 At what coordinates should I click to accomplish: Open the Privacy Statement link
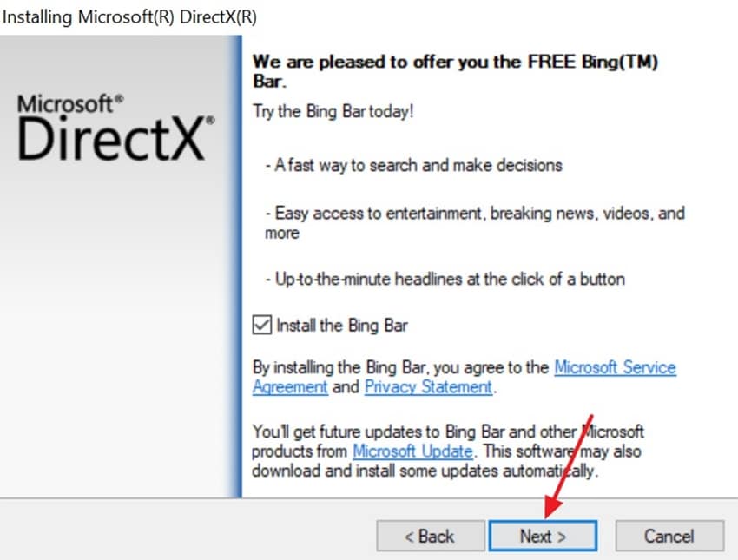[428, 387]
